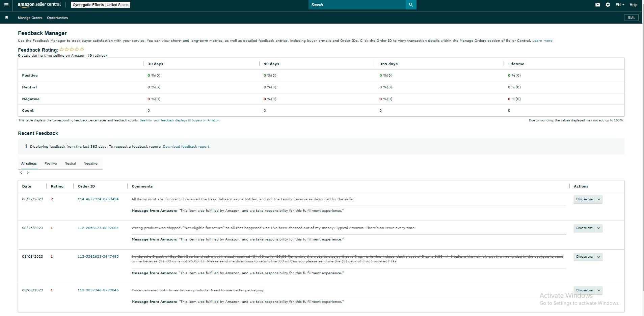Open order 113-5562623-2647465
The image size is (644, 316).
pos(98,257)
